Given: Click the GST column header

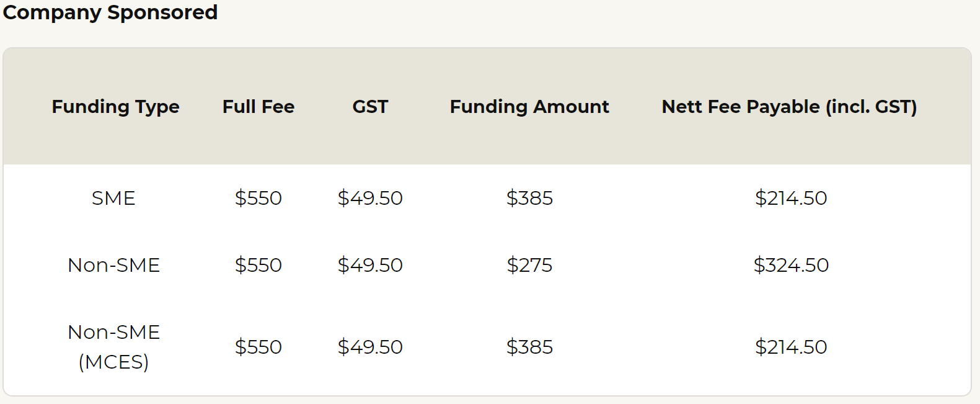Looking at the screenshot, I should pyautogui.click(x=370, y=107).
